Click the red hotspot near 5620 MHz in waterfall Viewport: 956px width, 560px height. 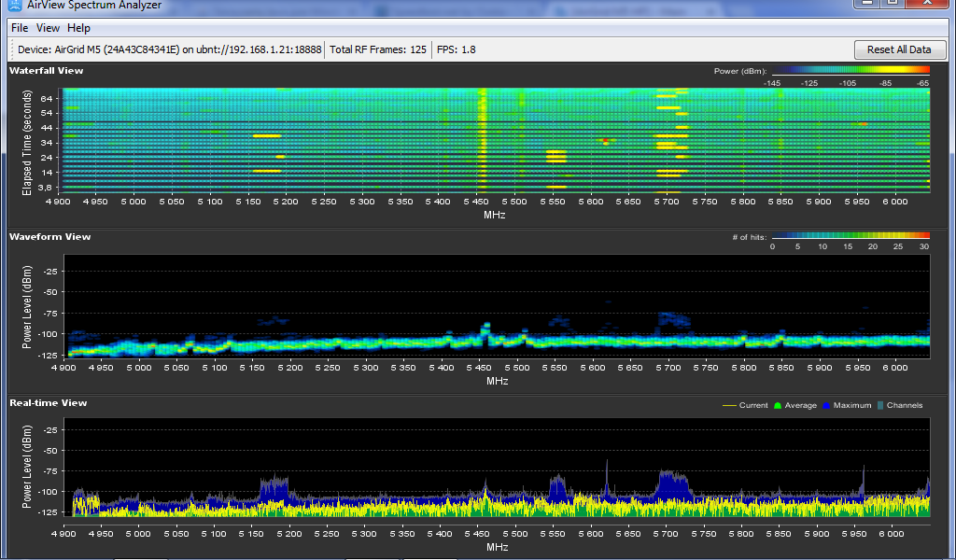coord(606,141)
